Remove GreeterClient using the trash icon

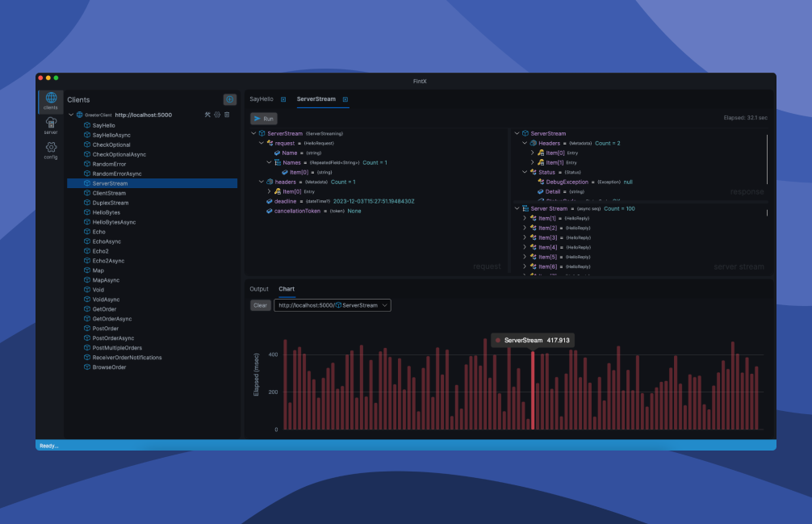(227, 114)
